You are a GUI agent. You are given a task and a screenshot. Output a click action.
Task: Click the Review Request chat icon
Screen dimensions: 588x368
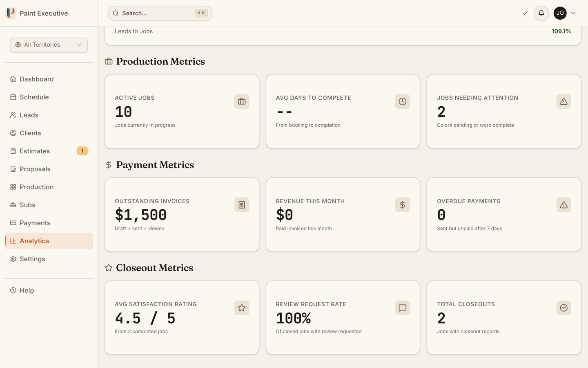403,308
